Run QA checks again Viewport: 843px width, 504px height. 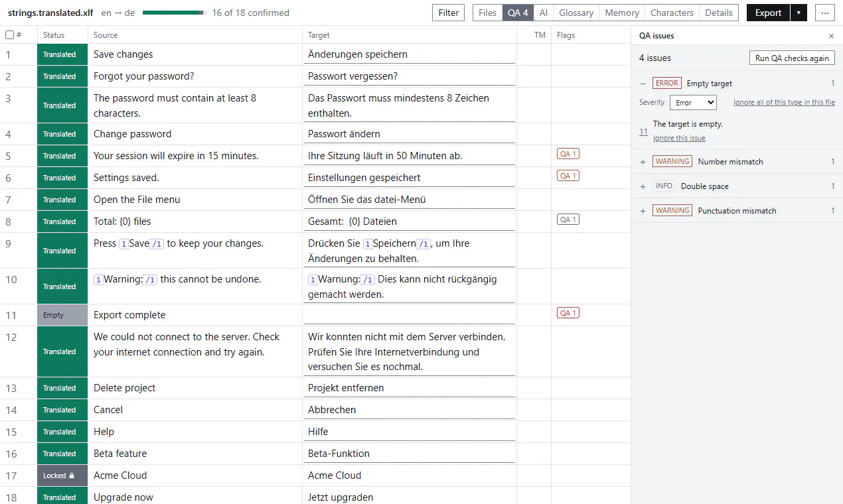[792, 58]
